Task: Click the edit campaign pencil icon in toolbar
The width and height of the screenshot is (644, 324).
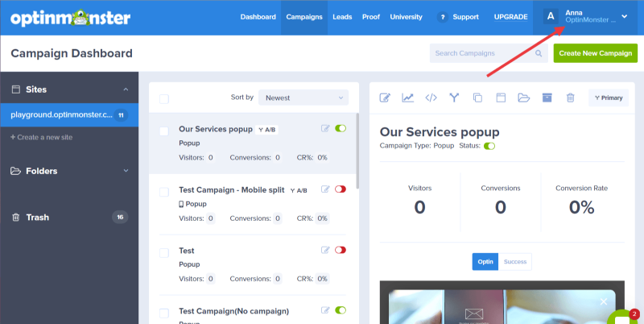Action: click(x=385, y=98)
